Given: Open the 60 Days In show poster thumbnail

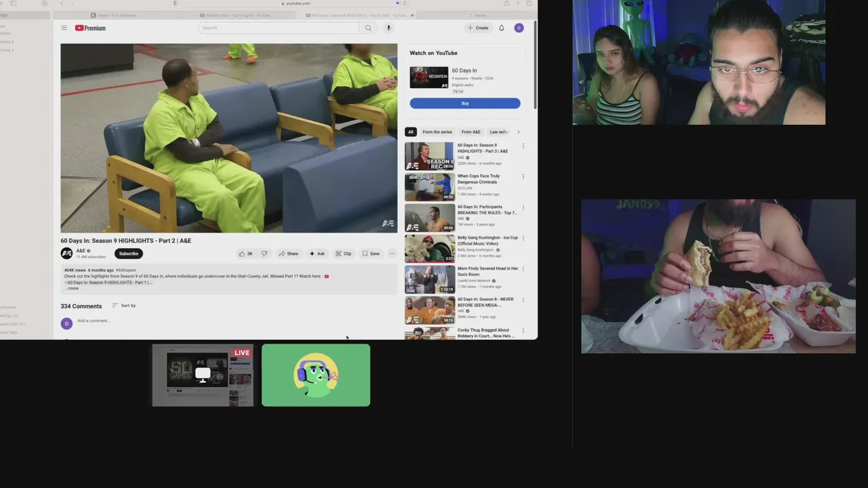Looking at the screenshot, I should pos(429,77).
